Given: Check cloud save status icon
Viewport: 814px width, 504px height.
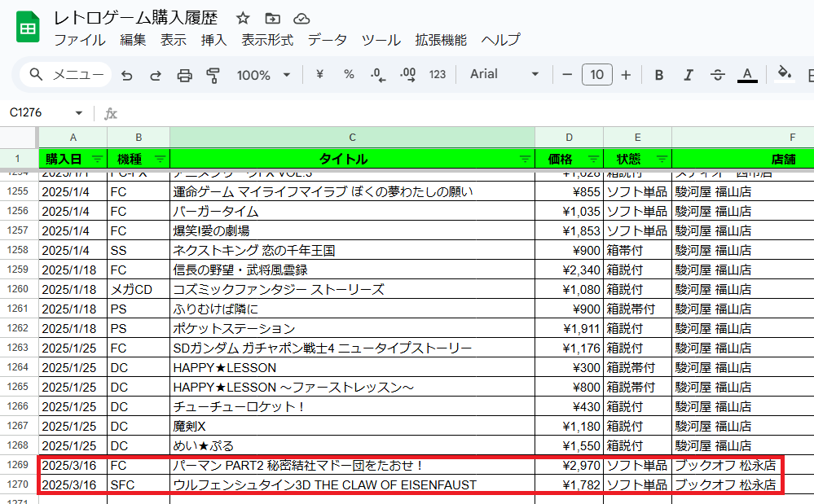Looking at the screenshot, I should 301,19.
